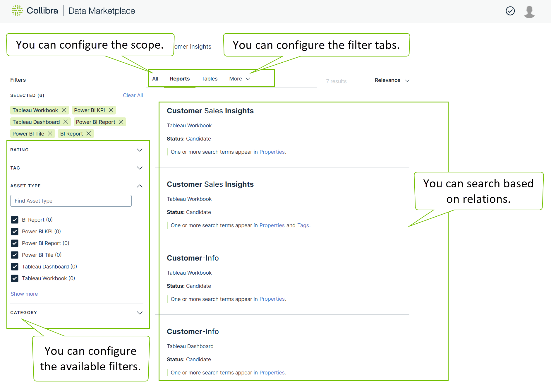551x392 pixels.
Task: Remove the BI Report filter chip
Action: click(89, 133)
